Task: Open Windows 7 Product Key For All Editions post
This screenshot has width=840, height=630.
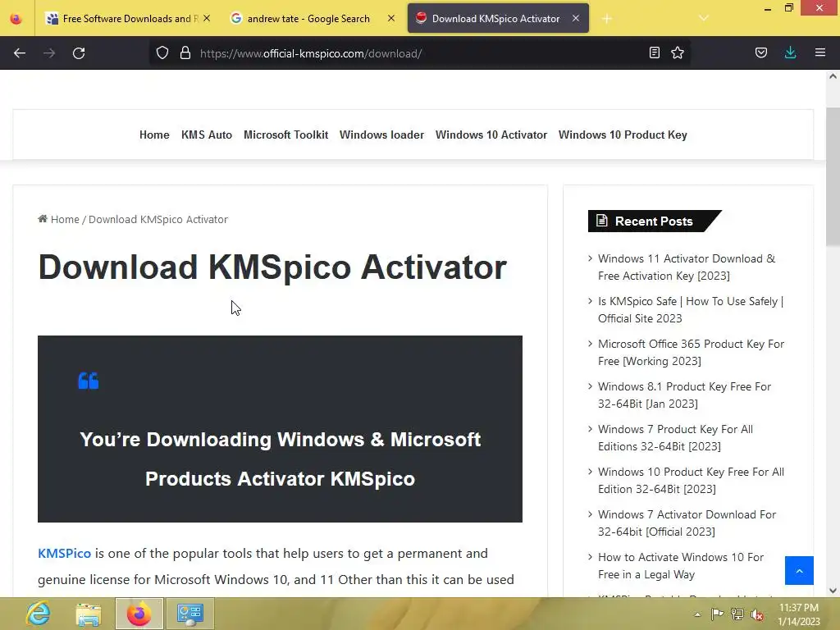Action: pos(676,438)
